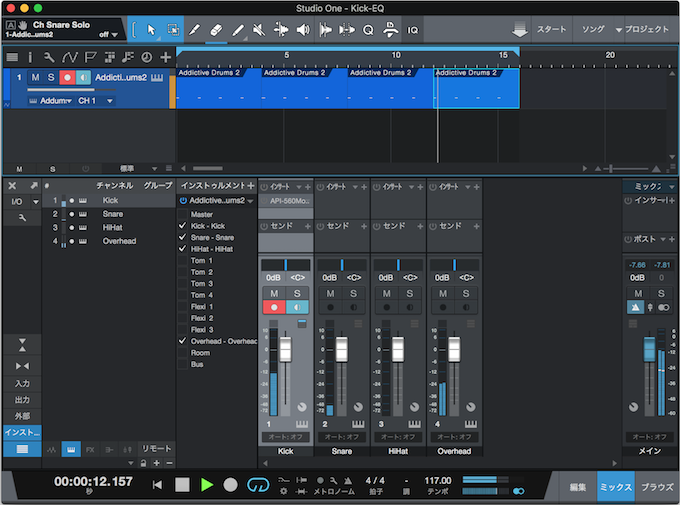The width and height of the screenshot is (680, 505).
Task: Mute the Addictive Drums track
Action: point(36,78)
